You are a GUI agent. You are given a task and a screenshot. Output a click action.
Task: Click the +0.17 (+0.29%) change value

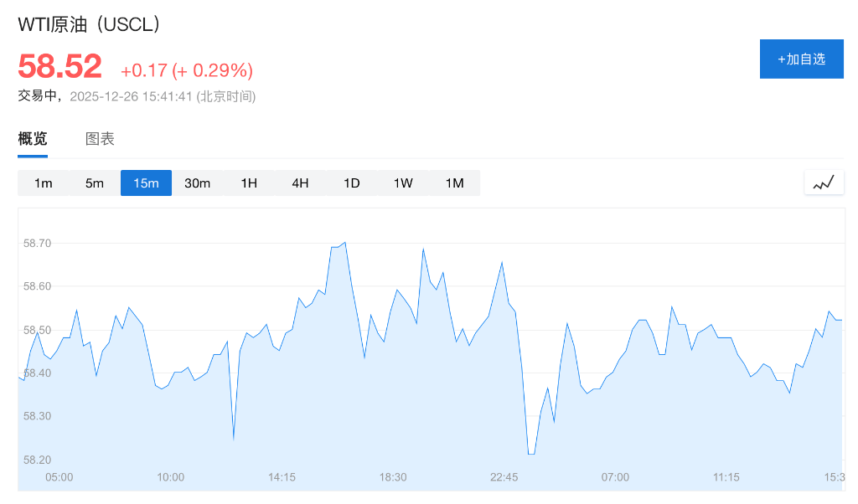(187, 69)
